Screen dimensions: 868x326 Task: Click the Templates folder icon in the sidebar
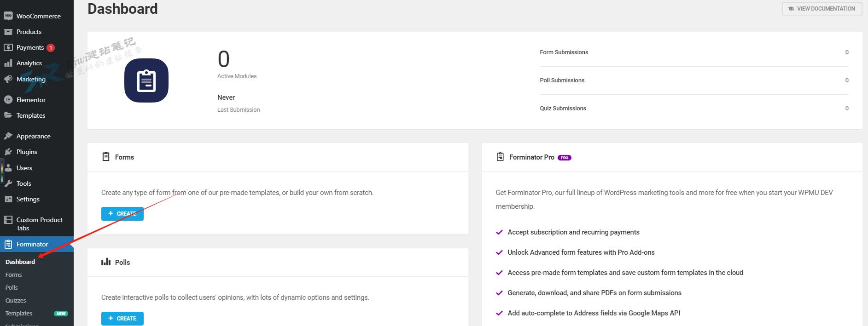coord(8,115)
